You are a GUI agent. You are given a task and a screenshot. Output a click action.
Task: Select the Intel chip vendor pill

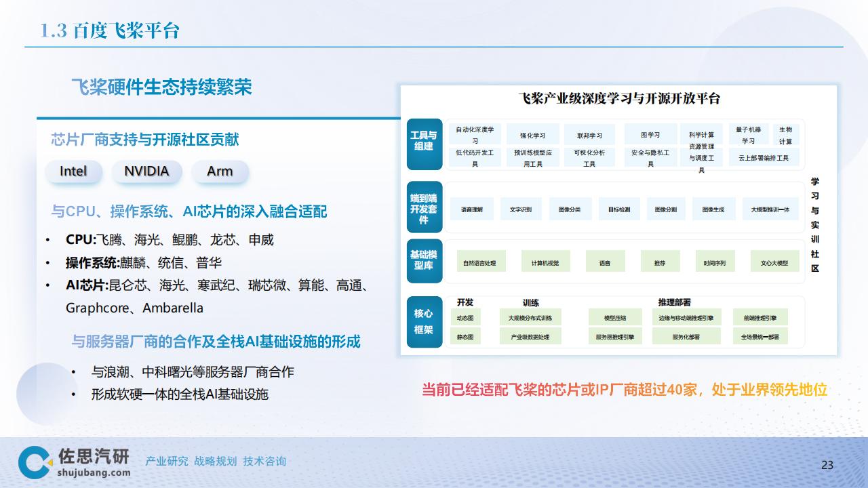(x=73, y=171)
